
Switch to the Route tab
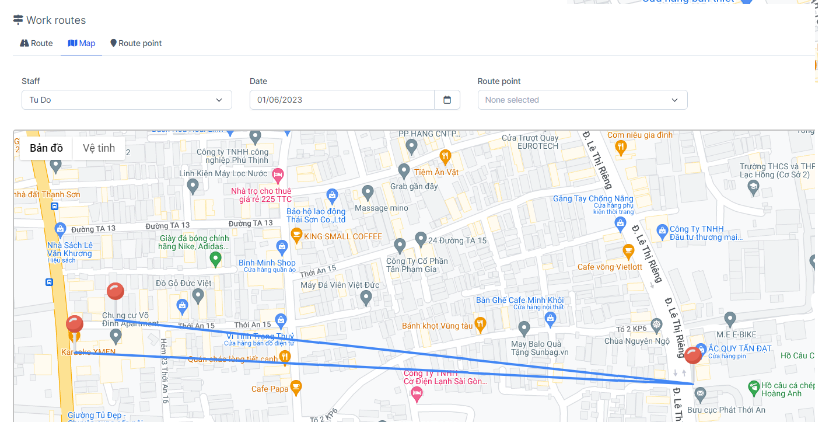36,43
